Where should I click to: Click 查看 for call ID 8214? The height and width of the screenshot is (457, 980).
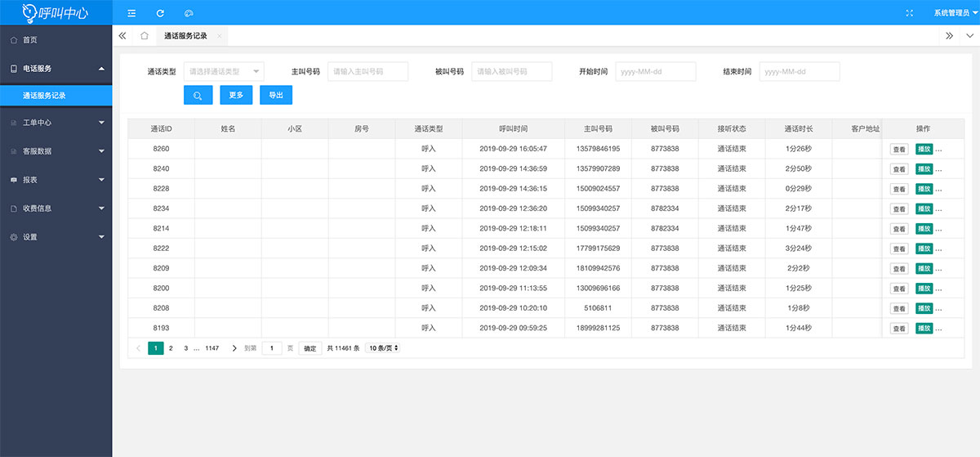pos(899,229)
